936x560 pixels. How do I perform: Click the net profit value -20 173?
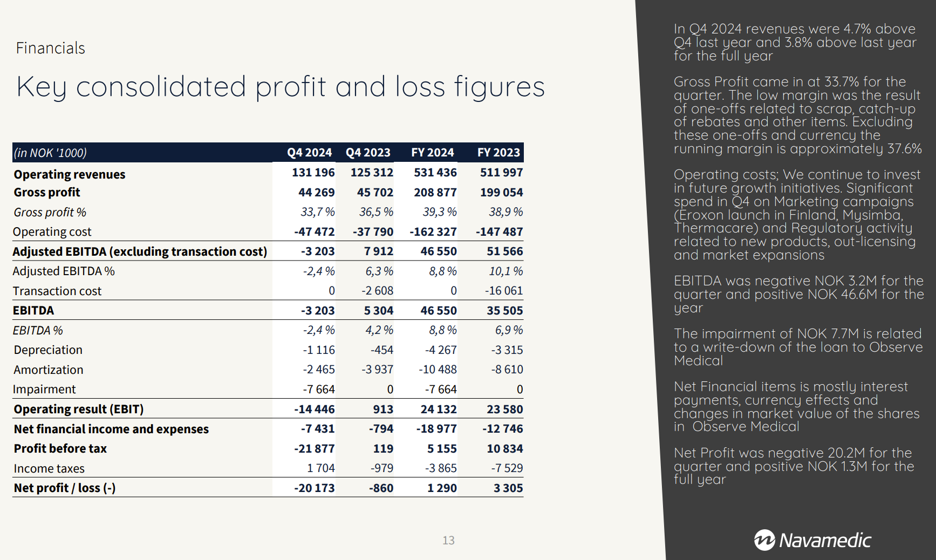(315, 488)
